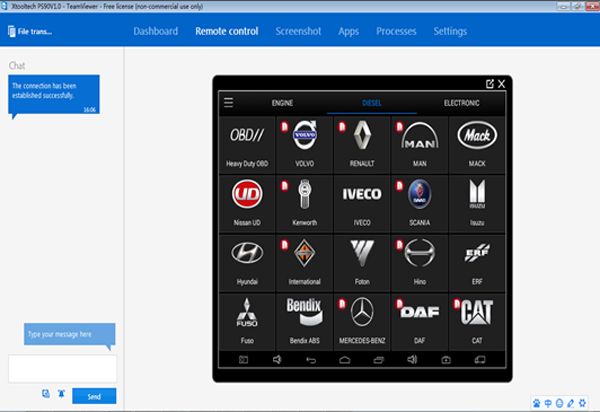Open the Dashboard tab
Viewport: 600px width, 412px height.
[156, 31]
